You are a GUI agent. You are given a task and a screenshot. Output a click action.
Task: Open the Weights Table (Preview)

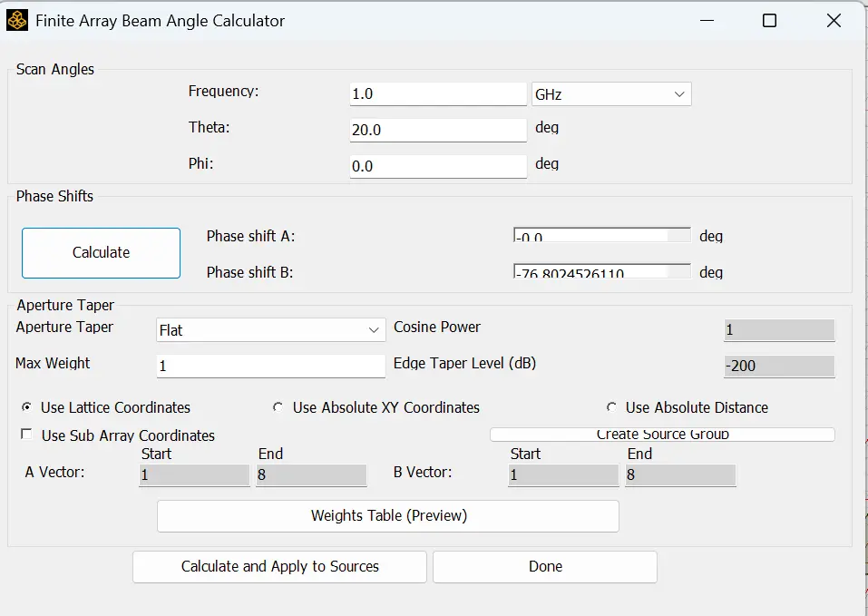click(388, 516)
